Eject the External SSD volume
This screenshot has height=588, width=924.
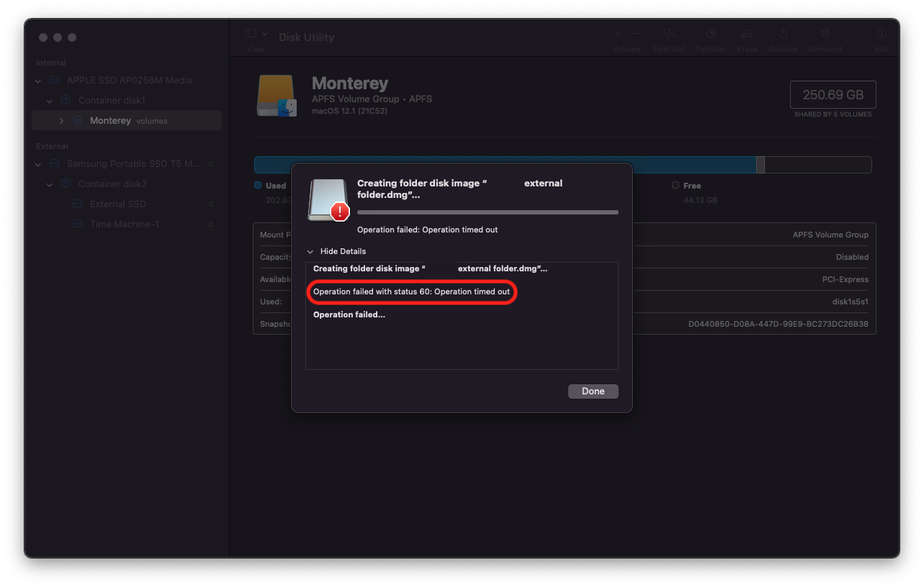pyautogui.click(x=210, y=204)
